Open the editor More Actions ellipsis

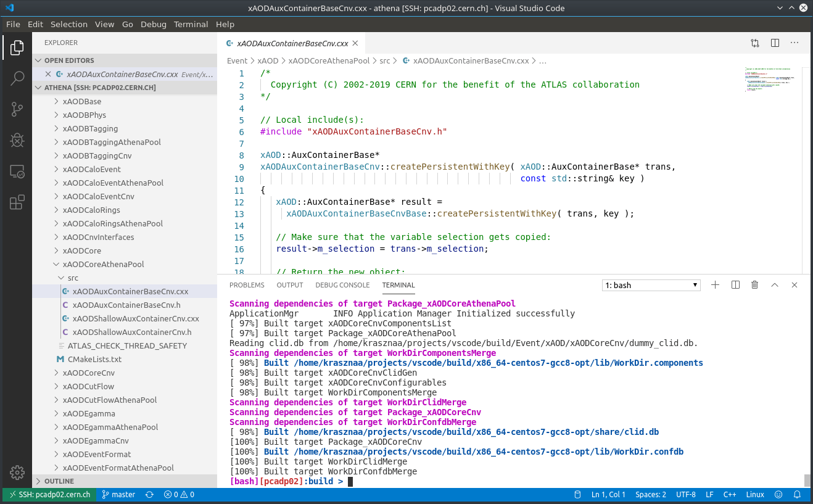pos(794,43)
